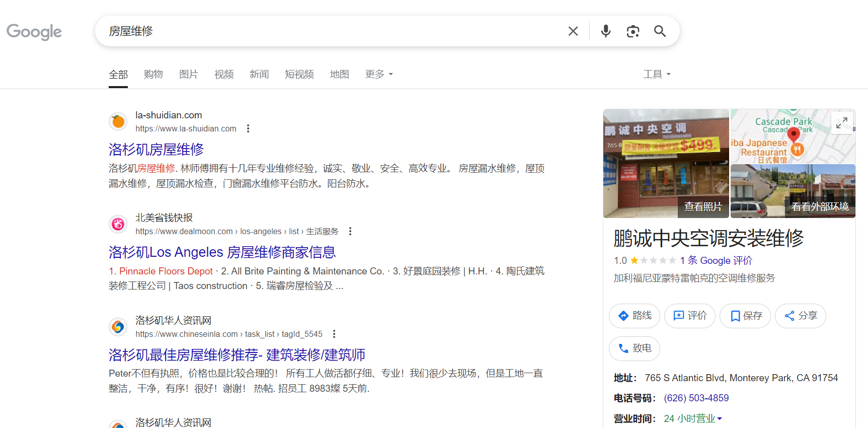Open the 洛杉矶房屋维修 result link
Screen dimensions: 868x428
156,150
